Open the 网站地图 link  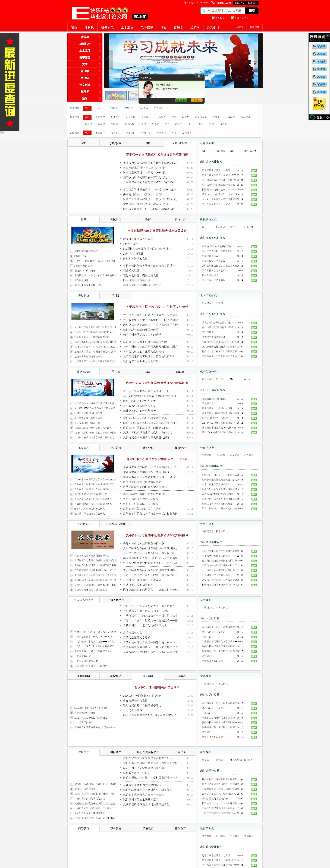point(140,17)
